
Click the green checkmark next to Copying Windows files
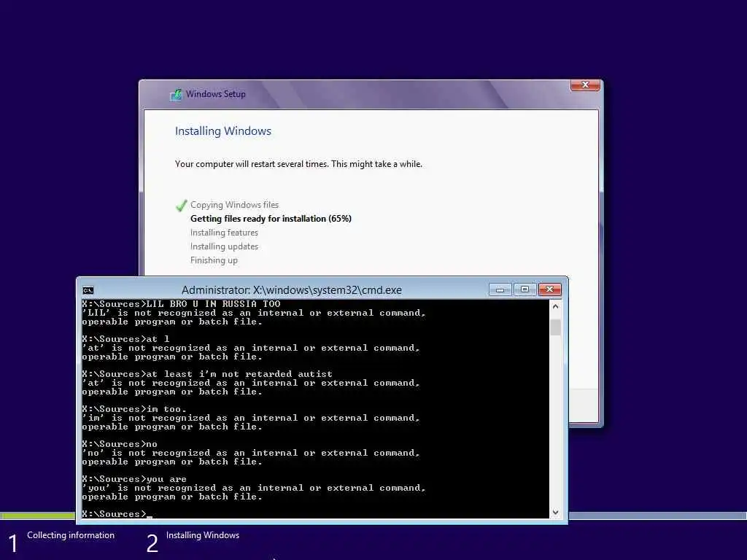coord(181,206)
